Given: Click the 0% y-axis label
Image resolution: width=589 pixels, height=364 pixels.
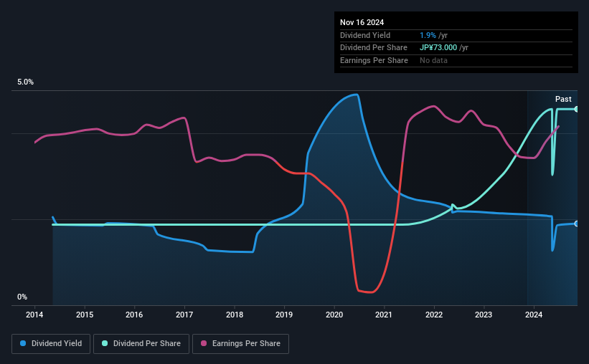Looking at the screenshot, I should click(22, 297).
